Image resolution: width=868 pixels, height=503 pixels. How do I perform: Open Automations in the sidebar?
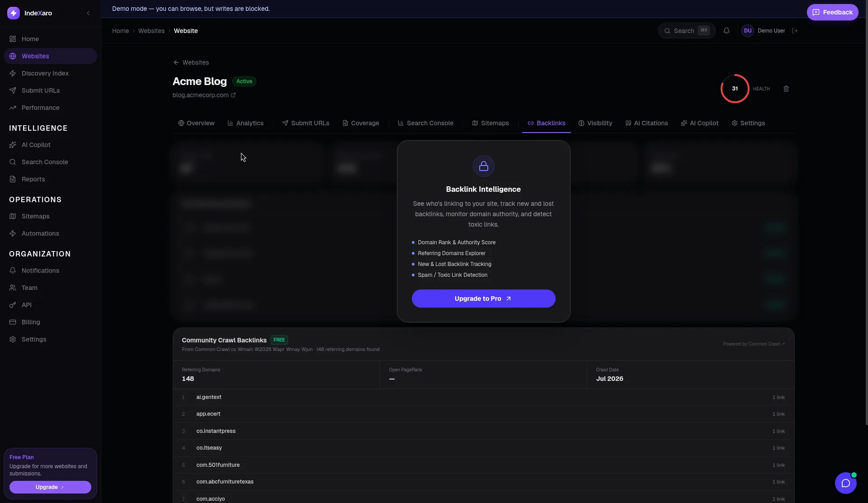click(x=50, y=233)
